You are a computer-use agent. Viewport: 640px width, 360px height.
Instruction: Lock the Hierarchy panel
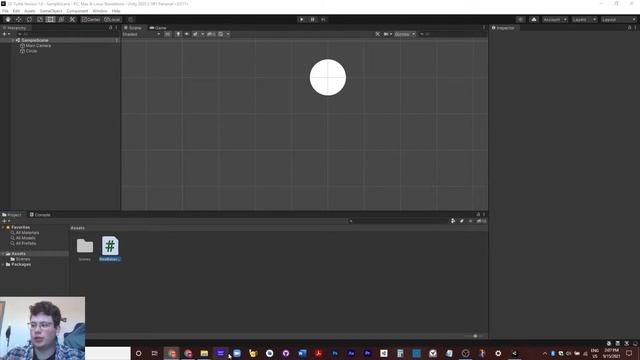(x=110, y=28)
